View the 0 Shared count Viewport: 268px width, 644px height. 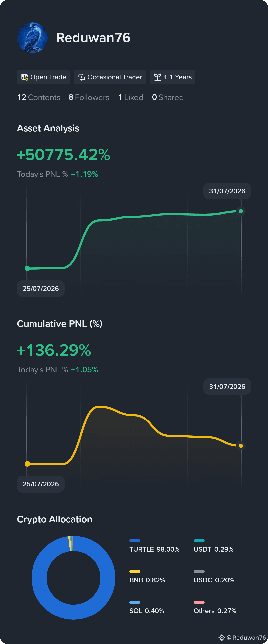[x=168, y=97]
